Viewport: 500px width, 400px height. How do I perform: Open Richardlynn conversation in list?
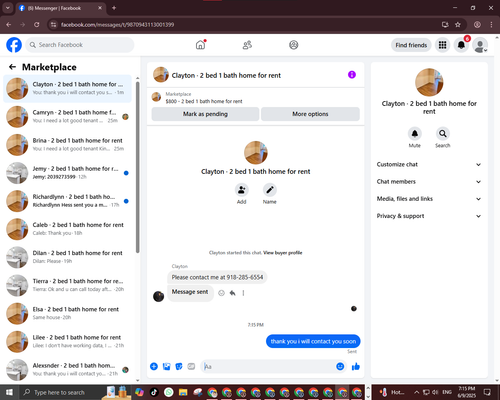pos(67,201)
